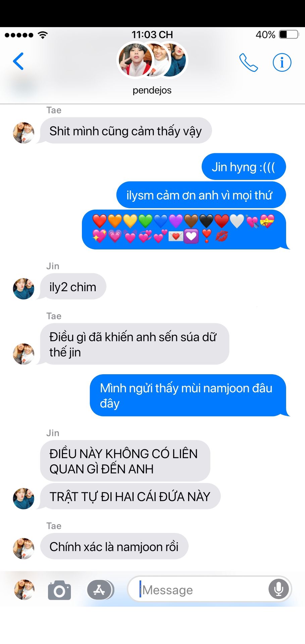Start a voice call with phone icon
The width and height of the screenshot is (305, 644).
point(248,62)
